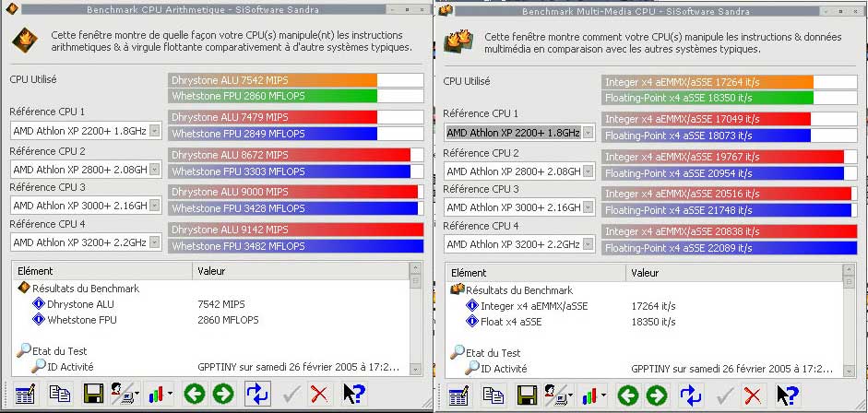The width and height of the screenshot is (868, 413).
Task: Click Multi-Media CPU window title bar icon
Action: [x=446, y=9]
